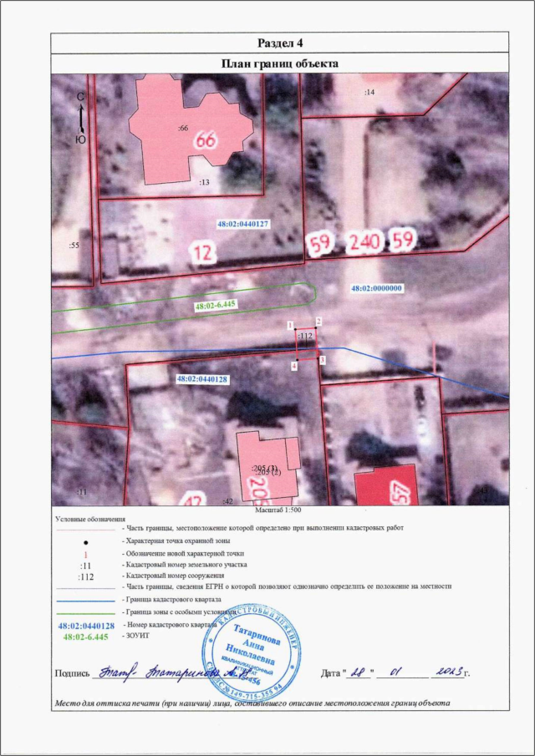
Task: Click parcel label :55 at the map's left edge
Action: [x=74, y=246]
